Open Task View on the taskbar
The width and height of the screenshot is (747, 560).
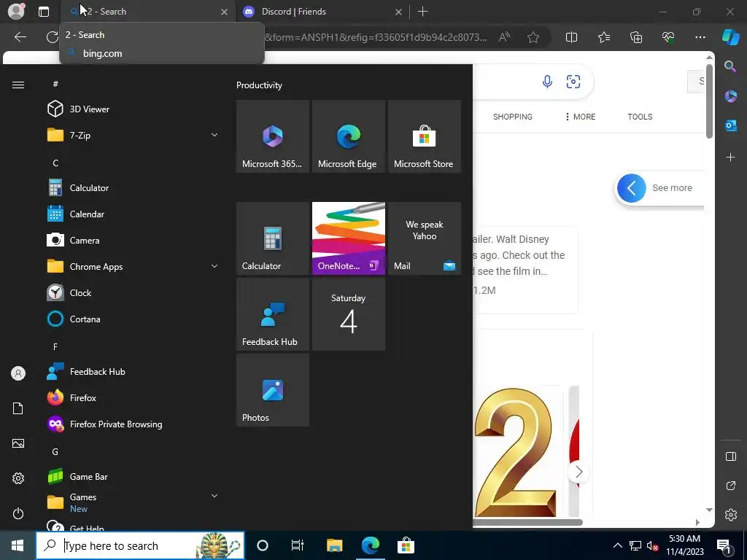point(298,545)
